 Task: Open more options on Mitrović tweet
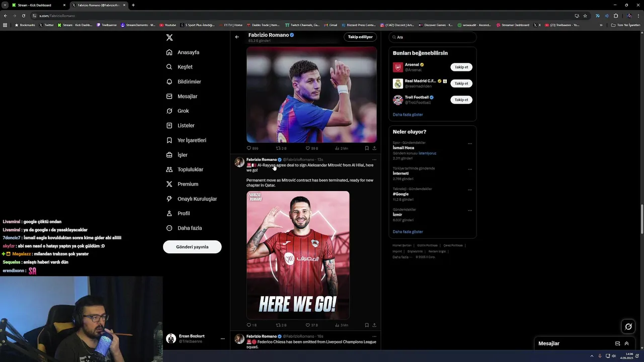coord(374,160)
